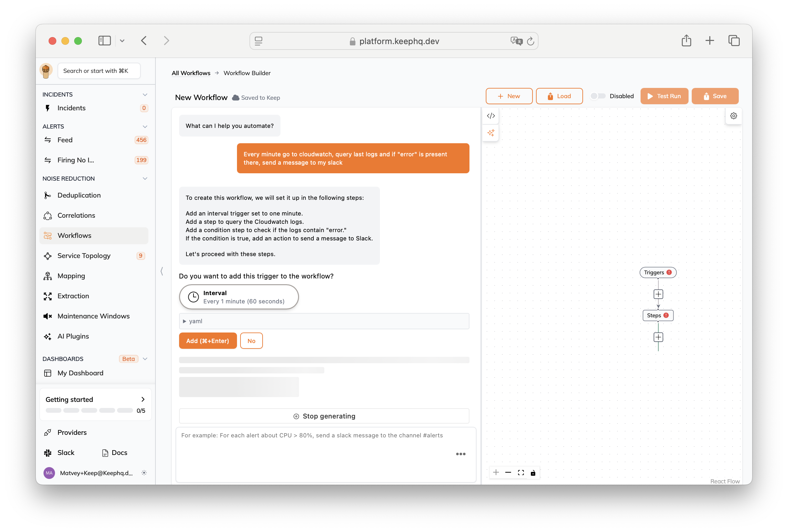
Task: Open a new Safari tab
Action: click(709, 41)
